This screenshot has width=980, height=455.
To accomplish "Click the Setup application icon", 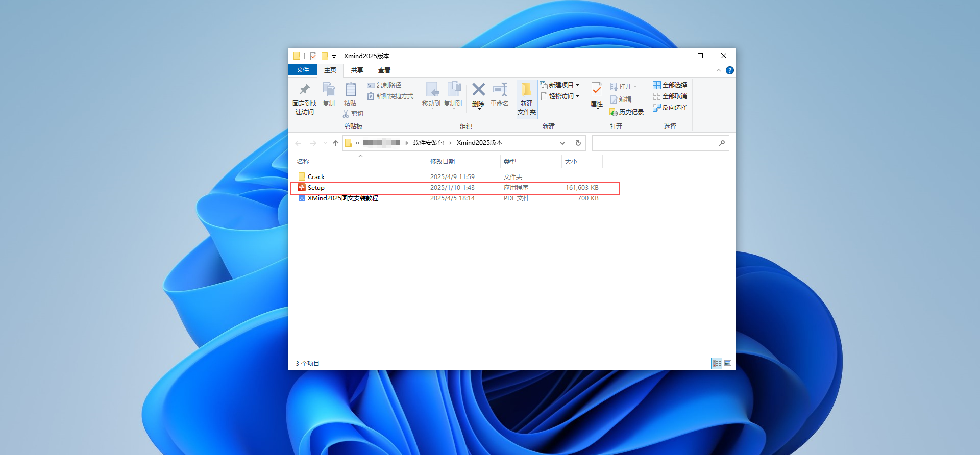I will 302,188.
